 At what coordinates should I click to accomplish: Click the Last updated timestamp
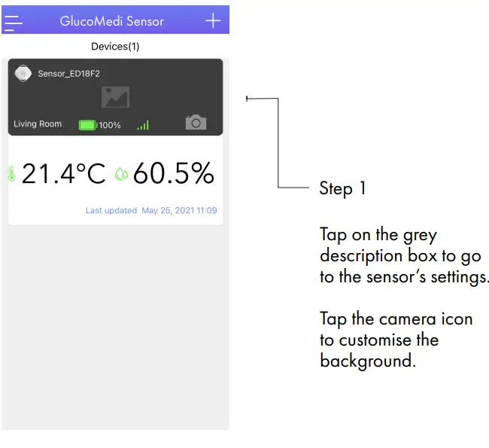click(x=150, y=211)
